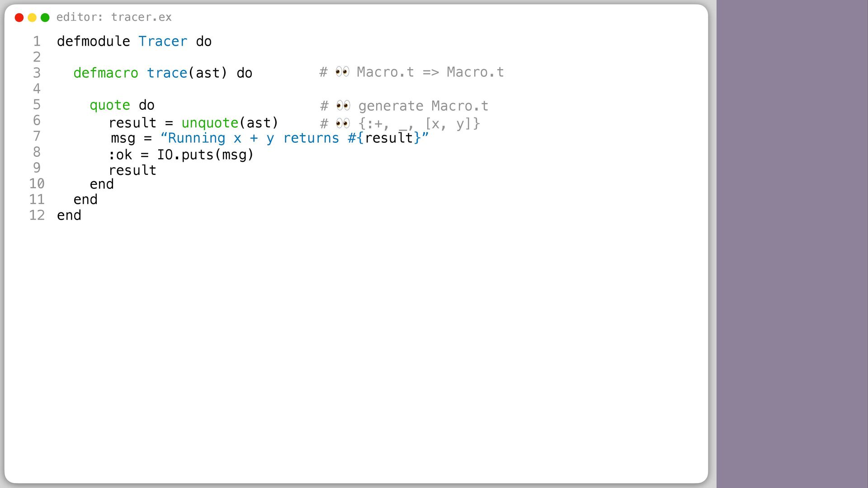Image resolution: width=868 pixels, height=488 pixels.
Task: Click the eyes emoji on line 3
Action: (x=342, y=72)
